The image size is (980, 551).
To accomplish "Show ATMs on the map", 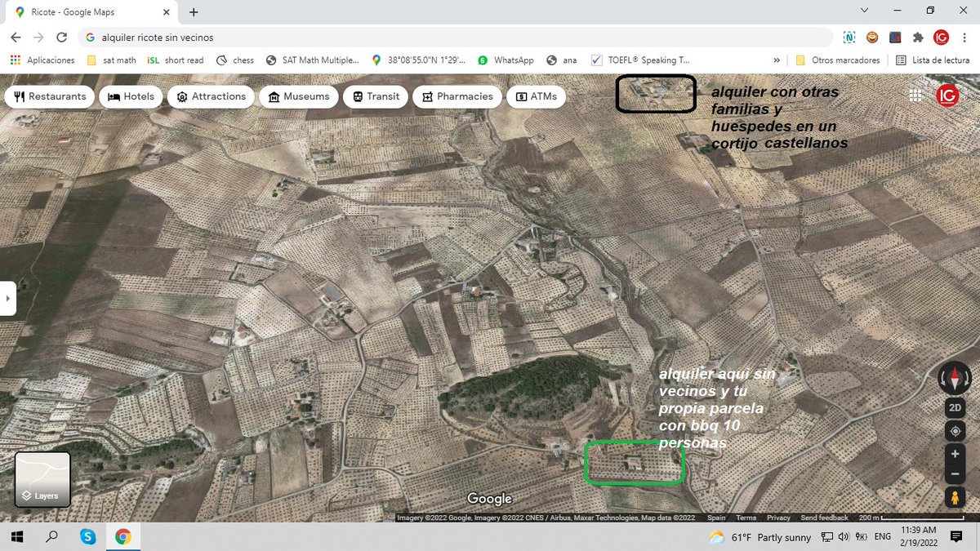I will 536,96.
